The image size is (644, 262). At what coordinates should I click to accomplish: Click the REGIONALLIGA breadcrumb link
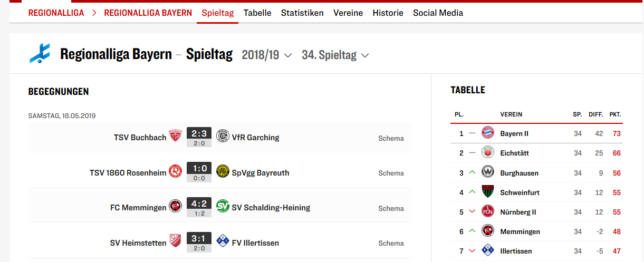[x=56, y=13]
